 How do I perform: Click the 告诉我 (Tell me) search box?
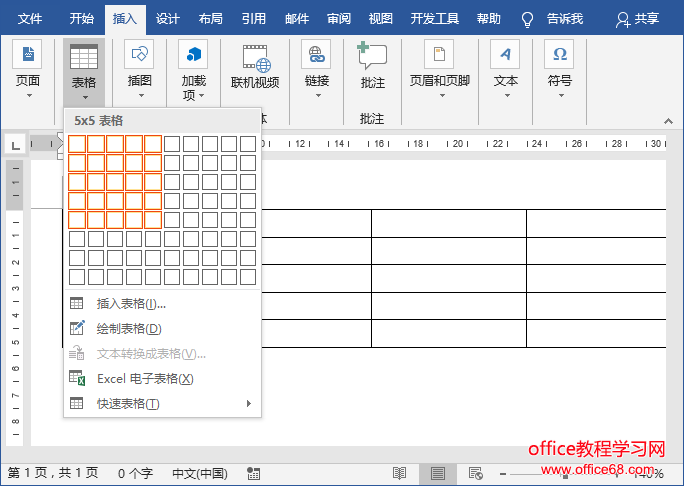pyautogui.click(x=565, y=19)
